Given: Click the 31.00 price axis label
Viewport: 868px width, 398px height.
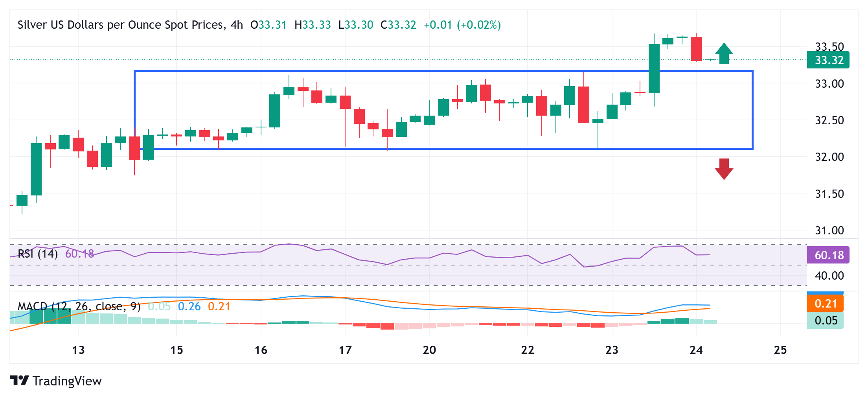Looking at the screenshot, I should pos(829,230).
